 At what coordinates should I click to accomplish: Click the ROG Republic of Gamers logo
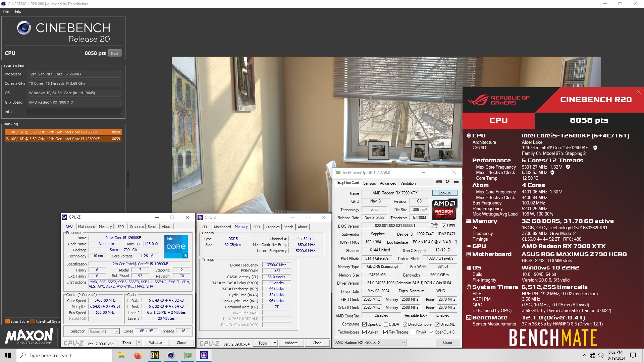(x=498, y=100)
